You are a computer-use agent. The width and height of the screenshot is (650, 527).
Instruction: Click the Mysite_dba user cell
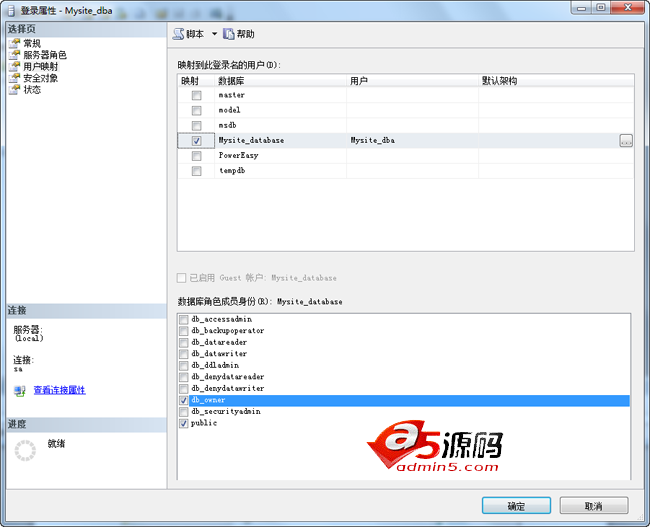(x=412, y=141)
